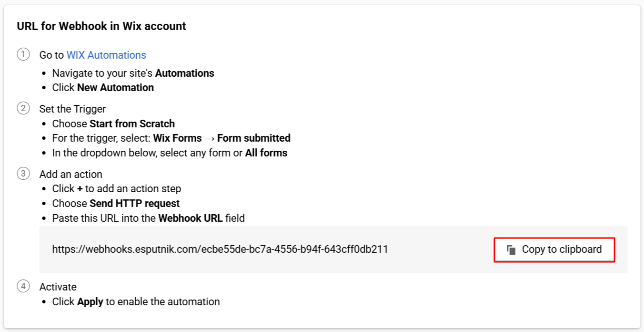Click the Activate step title

pyautogui.click(x=58, y=287)
